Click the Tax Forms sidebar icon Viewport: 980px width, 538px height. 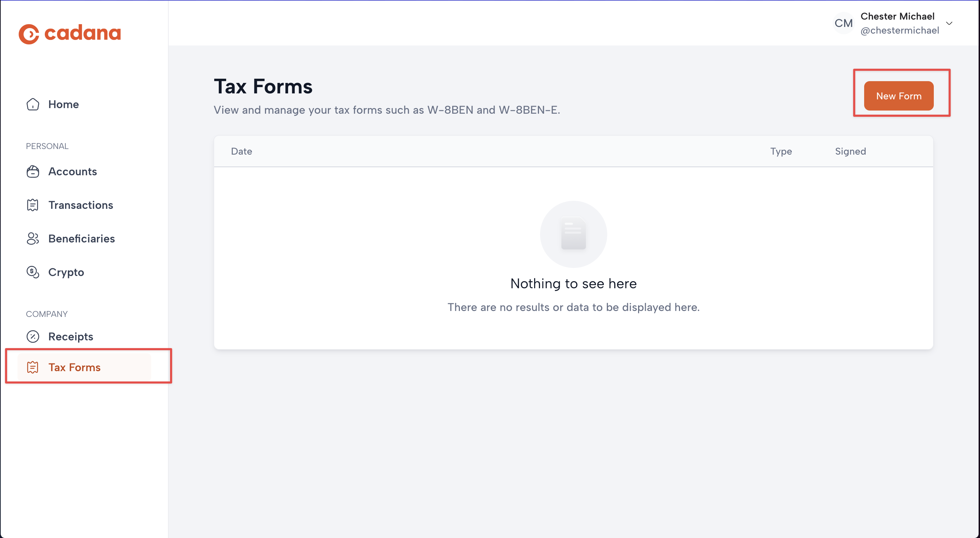pos(33,367)
